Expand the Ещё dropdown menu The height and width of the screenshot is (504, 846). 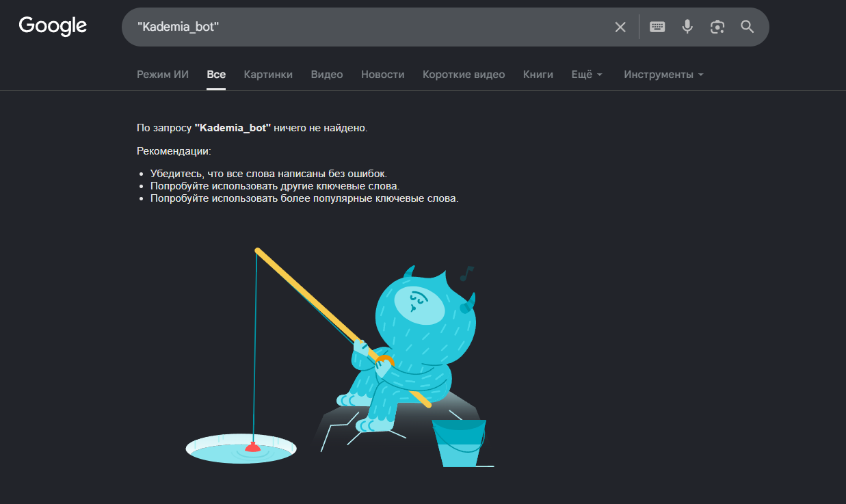587,75
